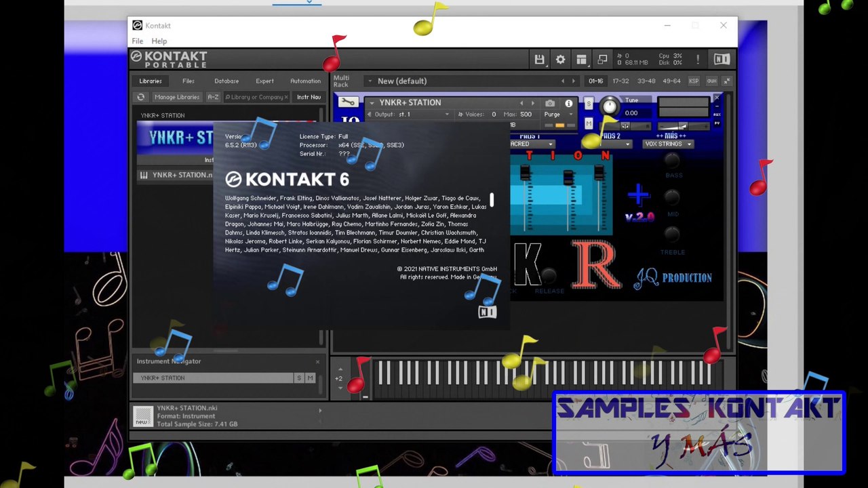Click the MID knob

[671, 197]
